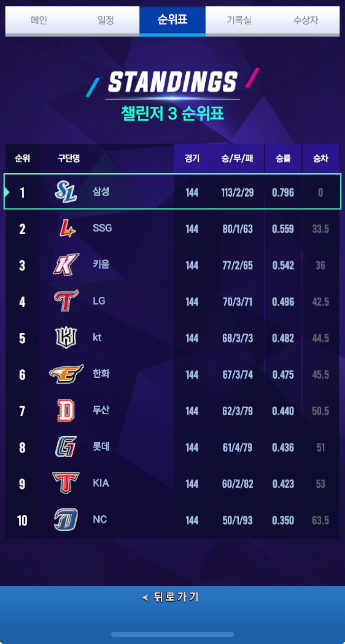The image size is (345, 644).
Task: Switch to the 메인 tab
Action: point(39,20)
